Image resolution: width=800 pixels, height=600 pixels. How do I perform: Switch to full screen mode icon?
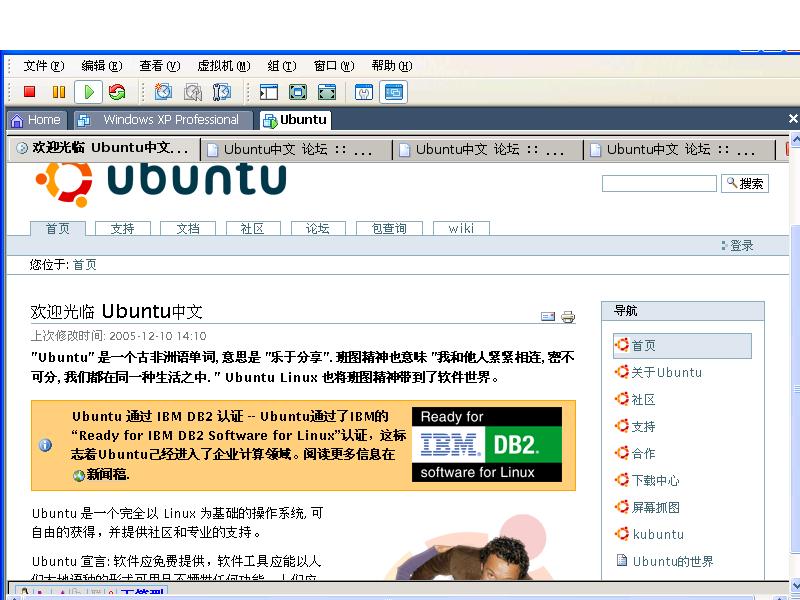coord(298,92)
